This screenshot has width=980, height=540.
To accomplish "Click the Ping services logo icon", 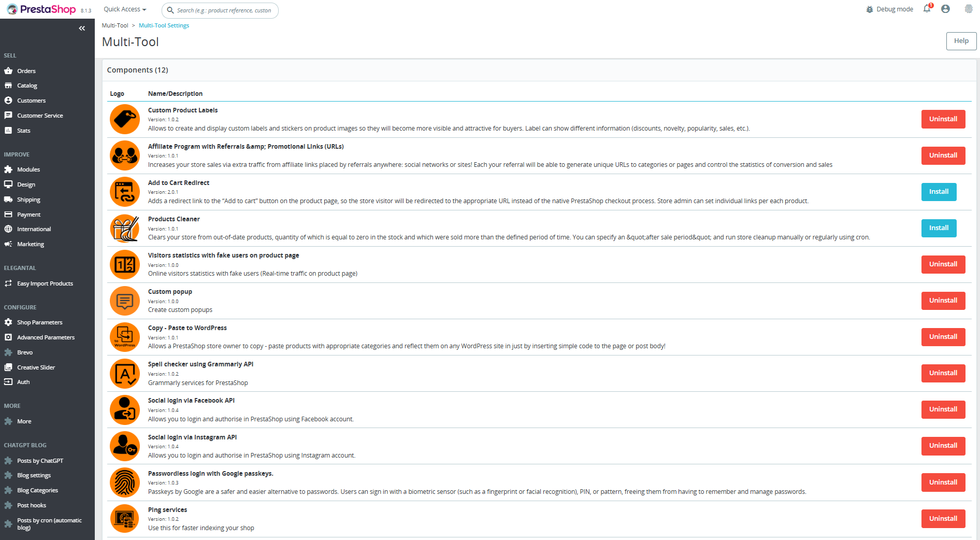I will [x=125, y=519].
